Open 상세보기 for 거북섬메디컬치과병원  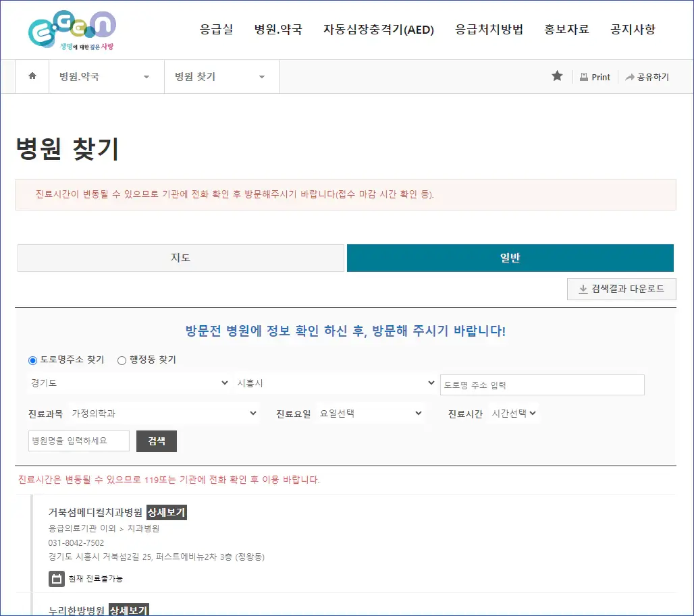(x=166, y=512)
